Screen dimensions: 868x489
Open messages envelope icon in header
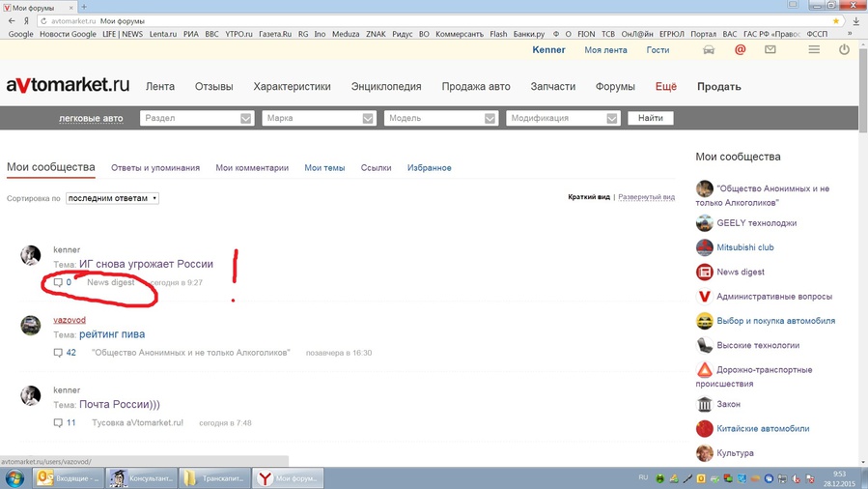[770, 49]
